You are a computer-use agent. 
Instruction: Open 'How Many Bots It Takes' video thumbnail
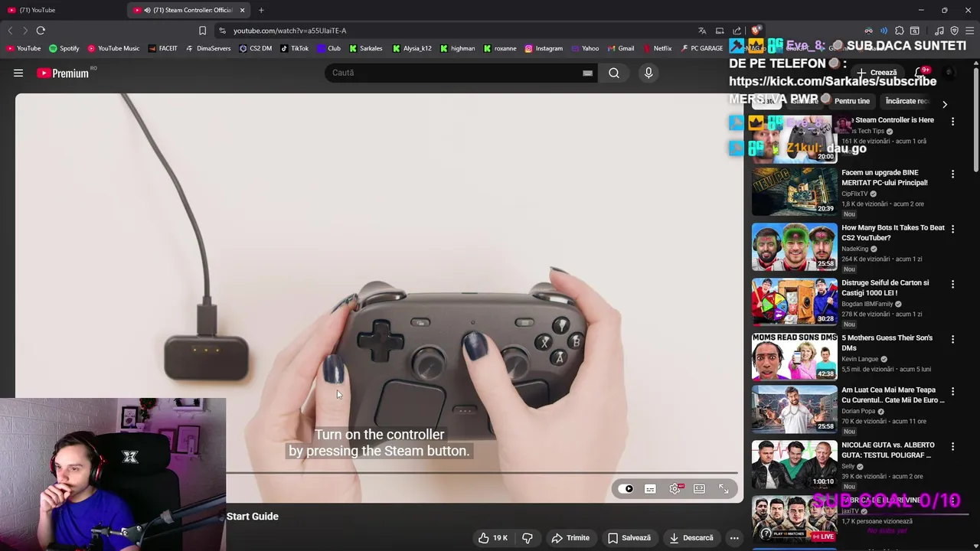[x=794, y=246]
